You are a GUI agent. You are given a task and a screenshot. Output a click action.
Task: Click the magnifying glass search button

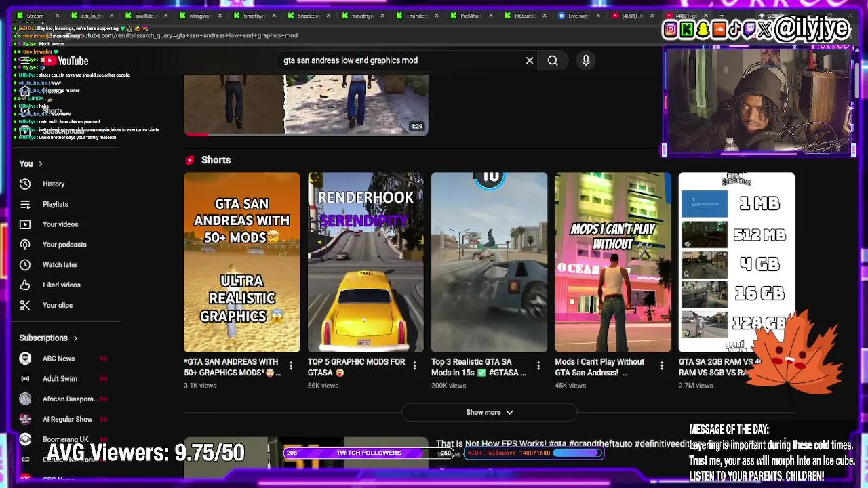coord(553,60)
